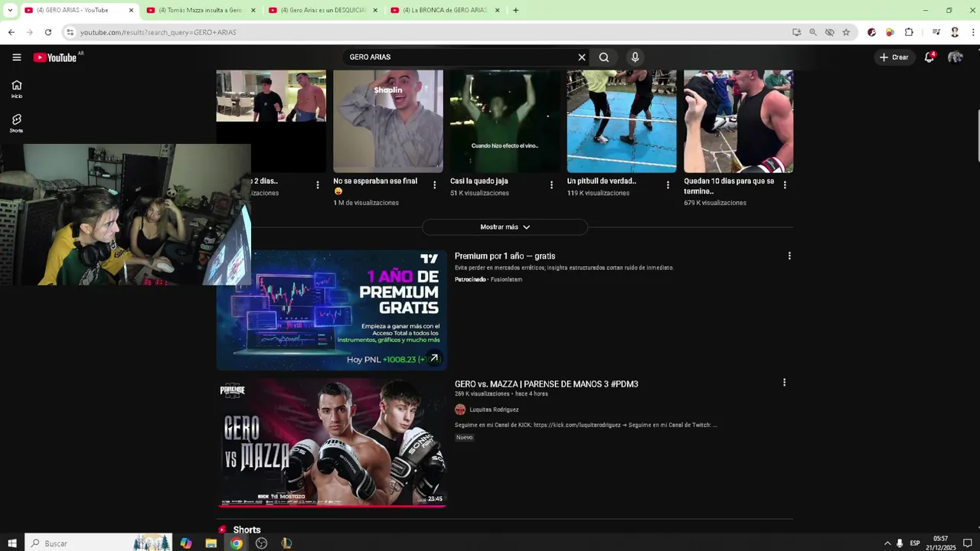Bookmark this page with the star
Viewport: 980px width, 551px height.
[x=846, y=32]
